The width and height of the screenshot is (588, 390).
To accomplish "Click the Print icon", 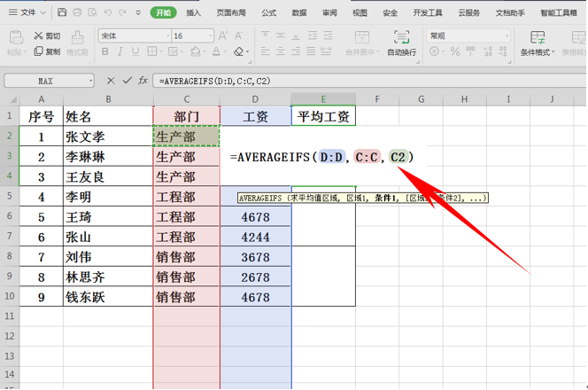I will coord(77,12).
